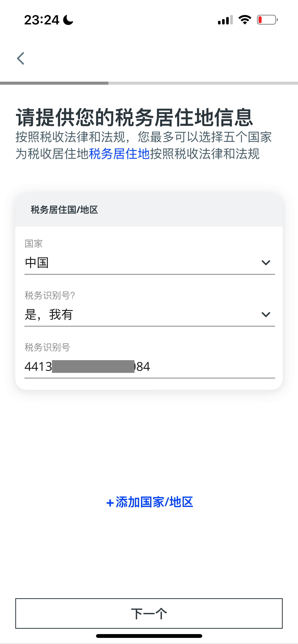Tap the cellular signal bars icon
The height and width of the screenshot is (644, 298).
coord(225,20)
